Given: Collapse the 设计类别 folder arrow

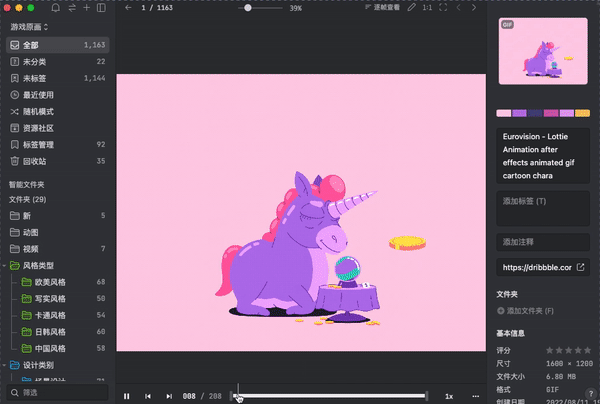Looking at the screenshot, I should click(4, 365).
